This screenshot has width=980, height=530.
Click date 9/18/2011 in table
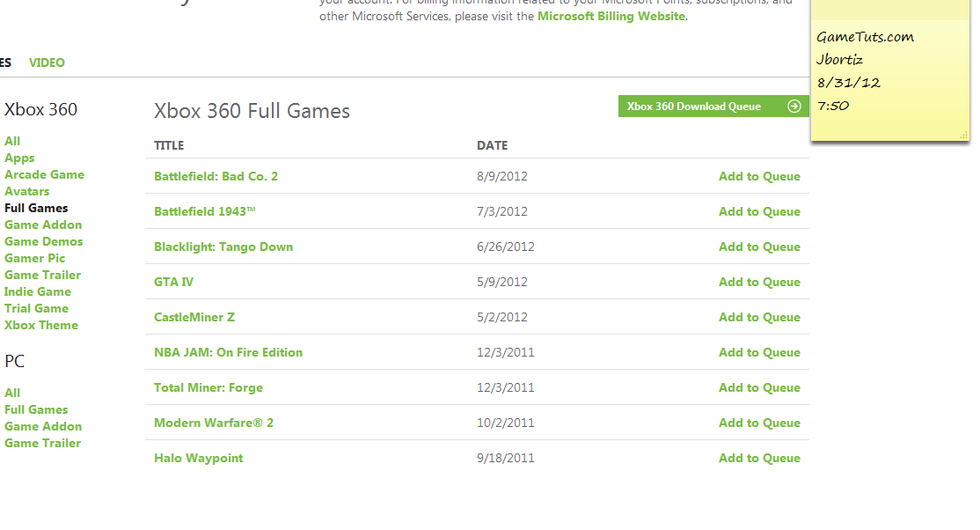click(506, 458)
